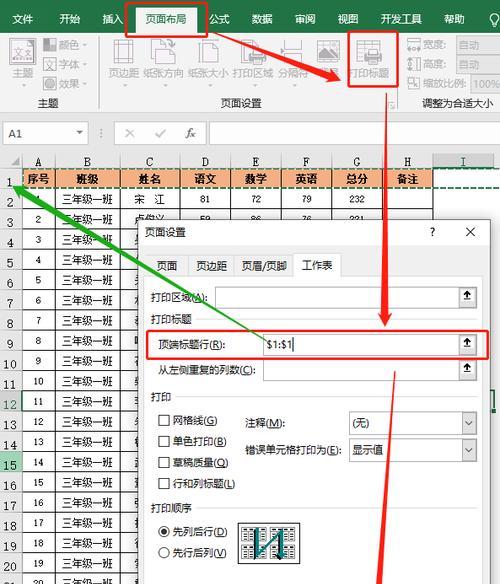Switch to the 公式 (Formulas) tab
This screenshot has height=584, width=500.
pos(219,19)
